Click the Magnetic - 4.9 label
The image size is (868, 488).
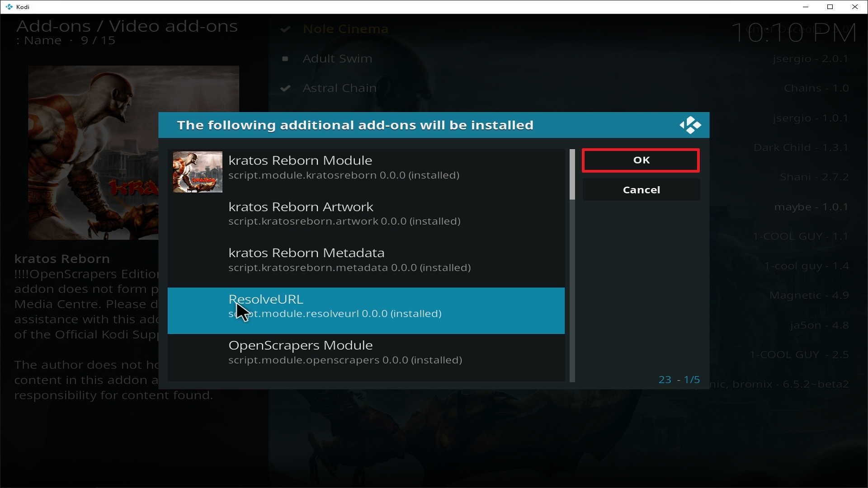pyautogui.click(x=809, y=296)
